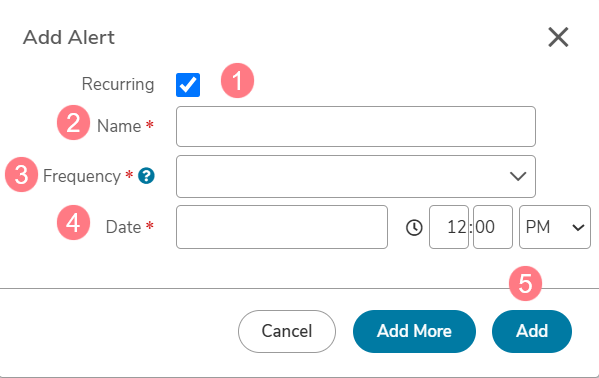Expand the AM/PM selector
The height and width of the screenshot is (378, 599).
(x=555, y=227)
